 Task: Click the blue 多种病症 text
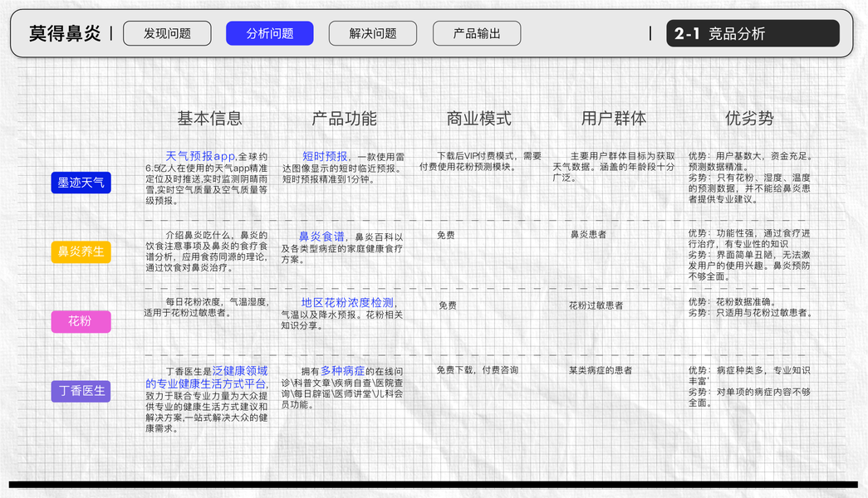[x=343, y=371]
